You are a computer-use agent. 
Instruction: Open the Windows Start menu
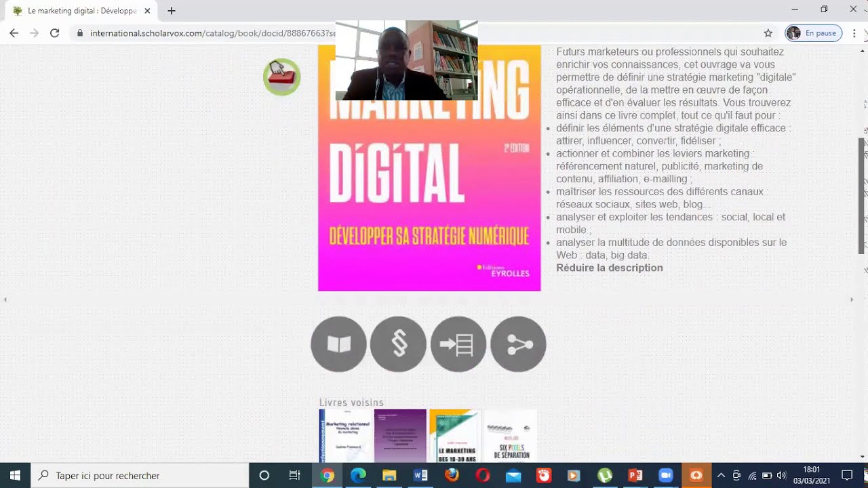15,475
